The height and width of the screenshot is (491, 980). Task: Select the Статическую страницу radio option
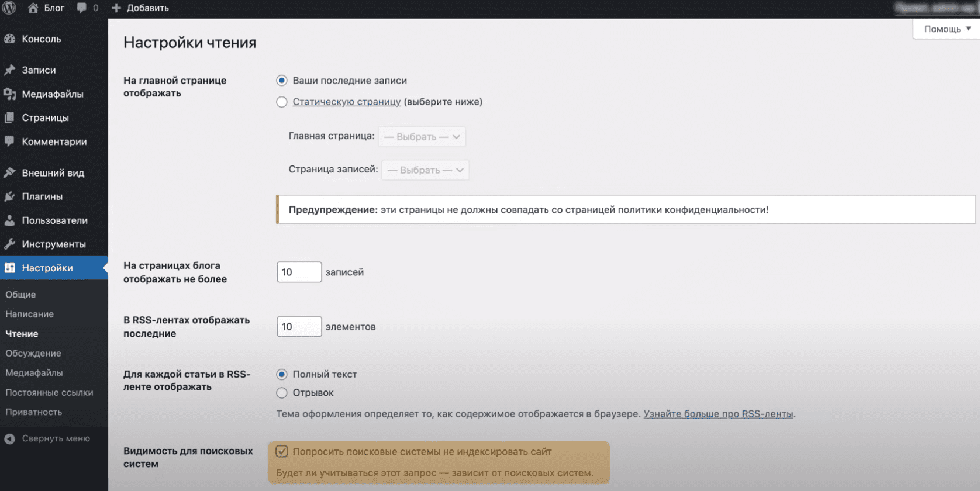click(x=282, y=102)
